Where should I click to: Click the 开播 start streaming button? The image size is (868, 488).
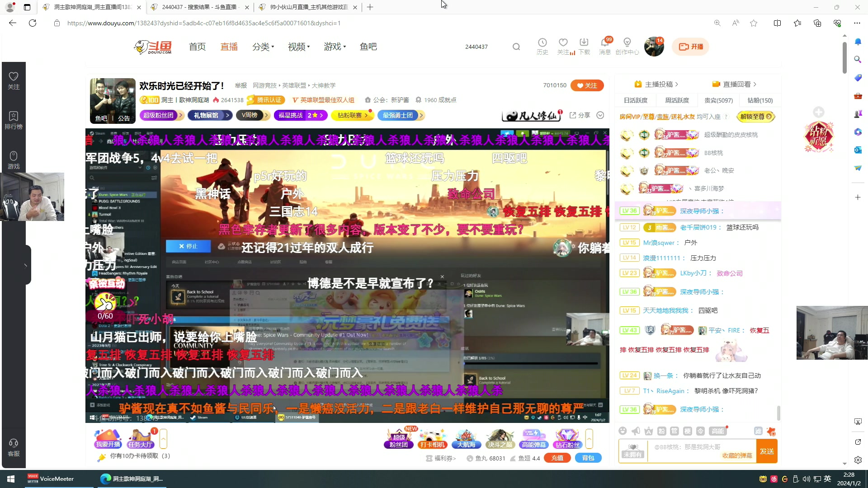tap(691, 47)
